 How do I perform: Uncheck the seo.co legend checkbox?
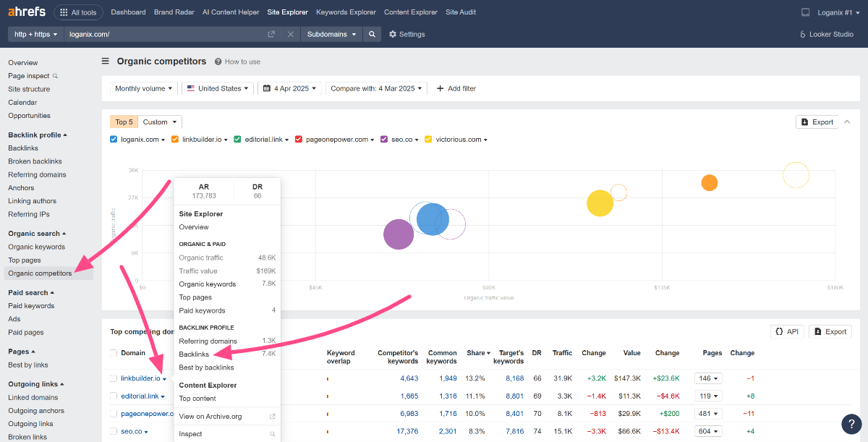click(x=384, y=140)
